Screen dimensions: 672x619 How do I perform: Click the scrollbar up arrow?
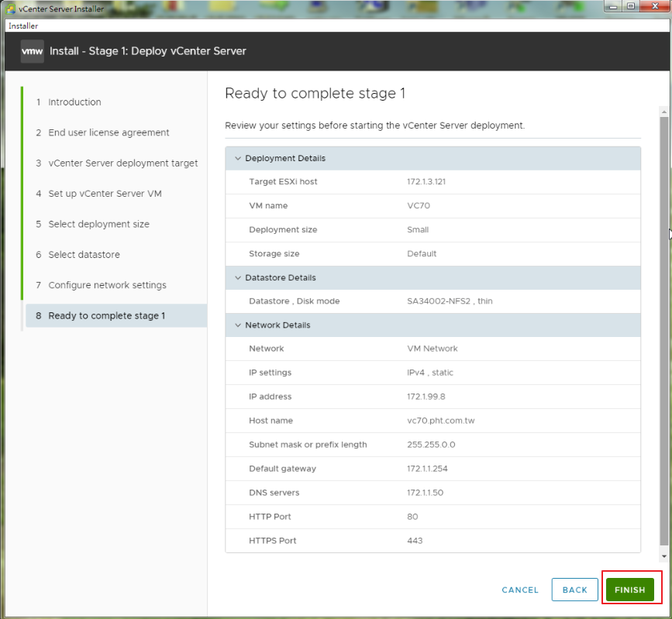(x=663, y=112)
